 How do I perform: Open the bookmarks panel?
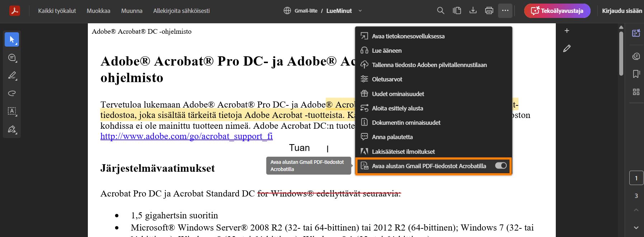tap(636, 74)
